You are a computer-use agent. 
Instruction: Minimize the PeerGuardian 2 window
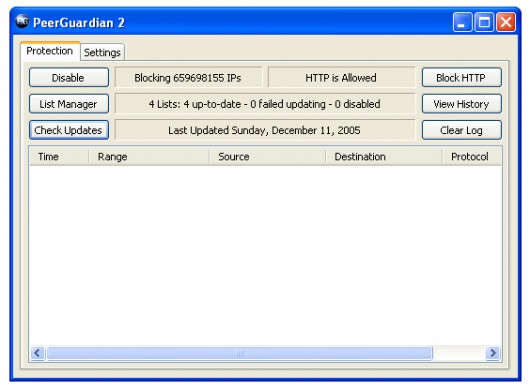pyautogui.click(x=462, y=22)
